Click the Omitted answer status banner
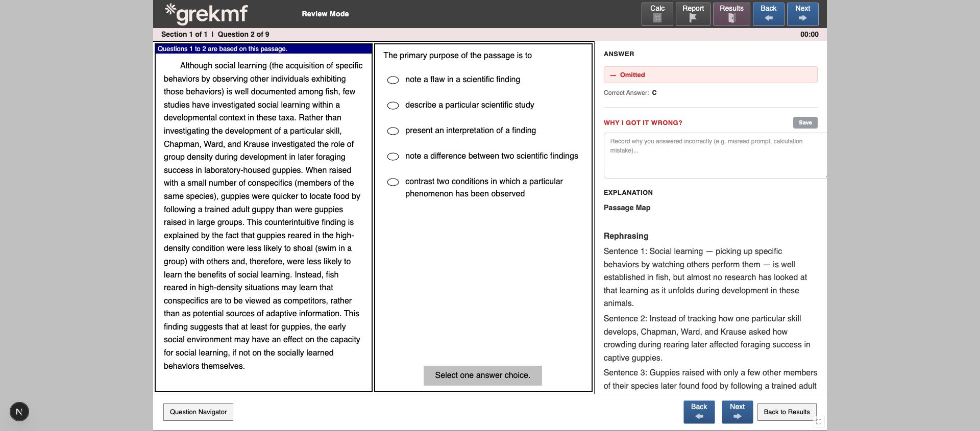Image resolution: width=980 pixels, height=431 pixels. [710, 74]
